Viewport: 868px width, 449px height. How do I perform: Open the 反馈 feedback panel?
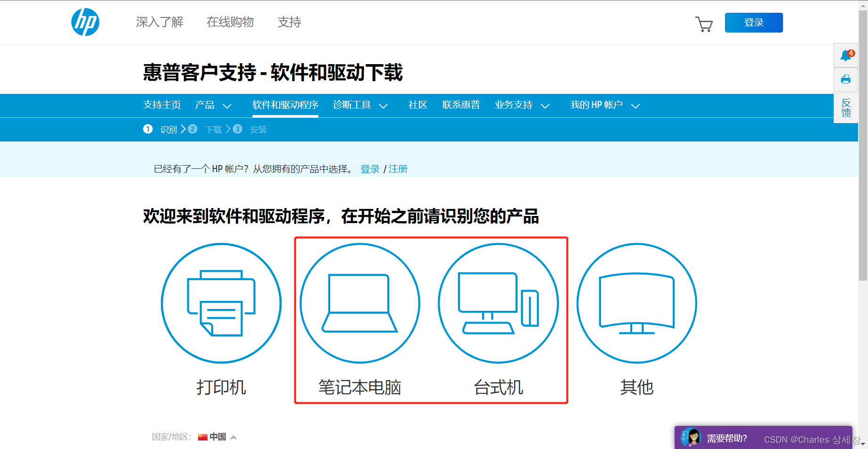[846, 108]
